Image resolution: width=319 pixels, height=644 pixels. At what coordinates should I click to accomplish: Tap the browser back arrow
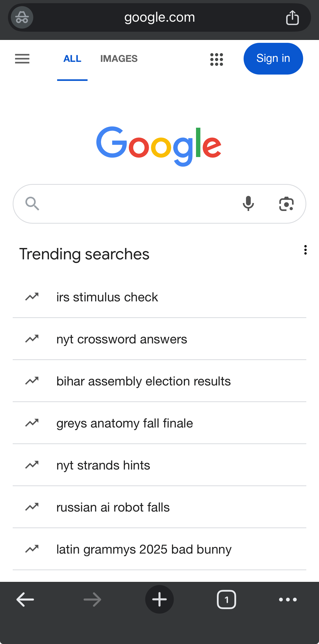click(25, 599)
